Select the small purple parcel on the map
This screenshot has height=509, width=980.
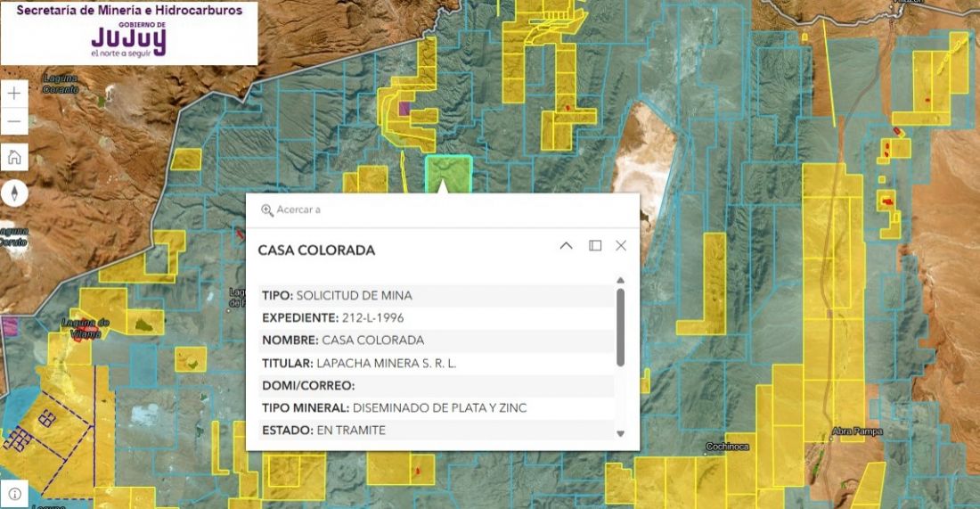click(404, 109)
